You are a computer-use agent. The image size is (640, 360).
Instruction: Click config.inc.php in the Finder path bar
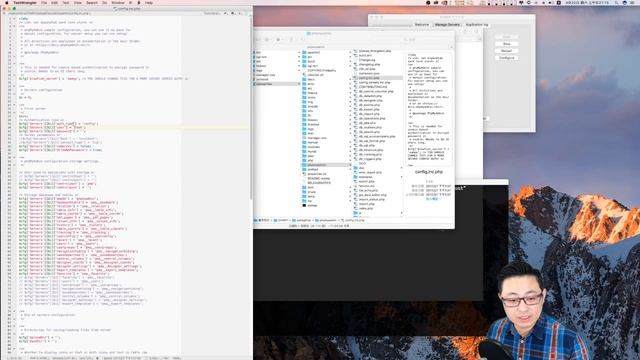pos(353,220)
